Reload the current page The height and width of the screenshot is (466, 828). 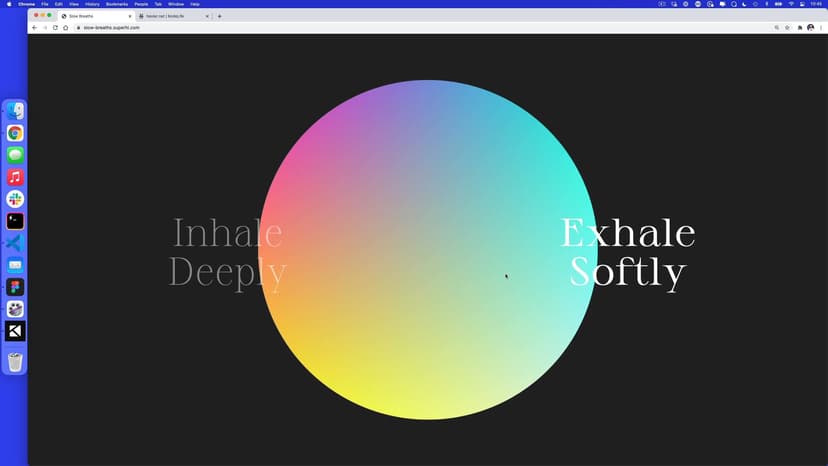55,27
